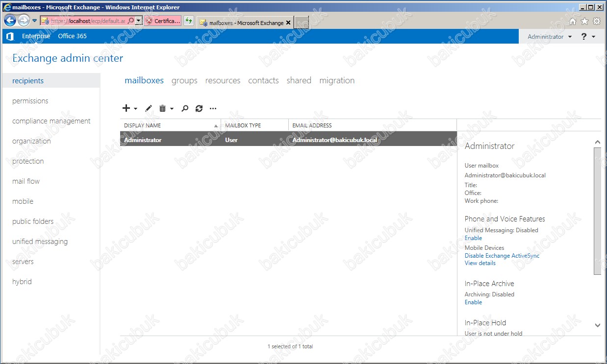Open the browser recent pages dropdown
Screen dimensions: 607x364
[x=34, y=21]
